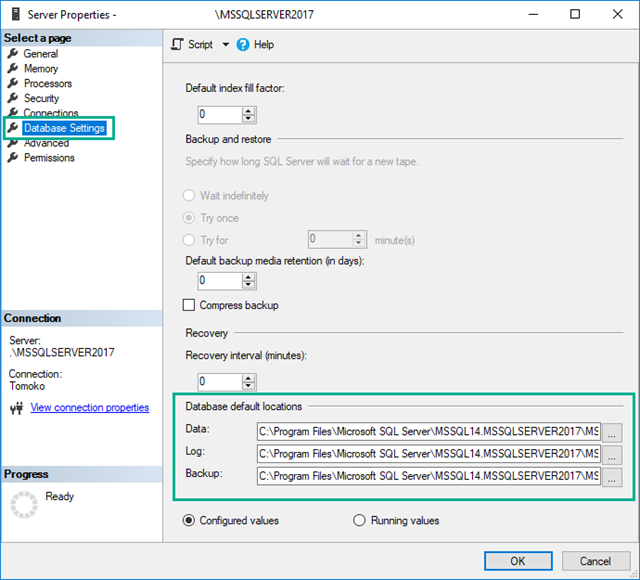
Task: Click the Backup default location path field
Action: point(428,477)
